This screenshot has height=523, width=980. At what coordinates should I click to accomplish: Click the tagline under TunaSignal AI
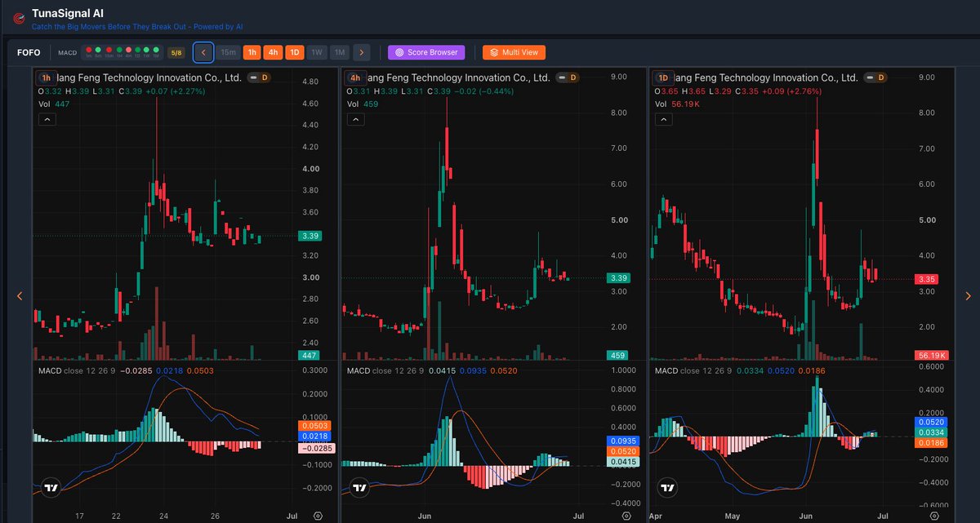[x=137, y=26]
